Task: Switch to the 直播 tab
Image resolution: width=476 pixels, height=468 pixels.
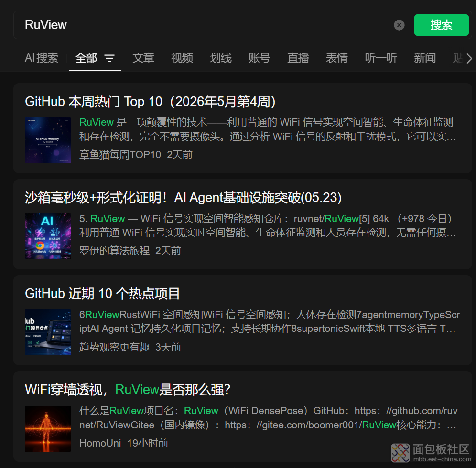Action: pos(298,58)
